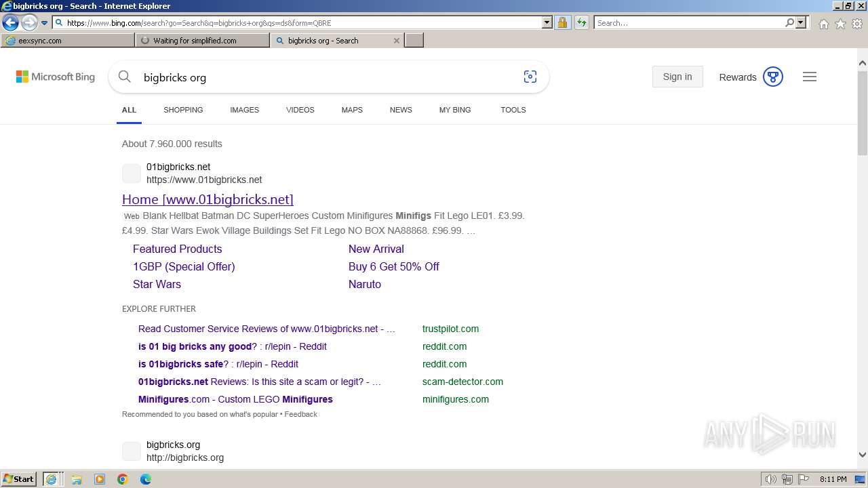Open Read Customer Service Reviews link
868x488 pixels.
click(267, 329)
